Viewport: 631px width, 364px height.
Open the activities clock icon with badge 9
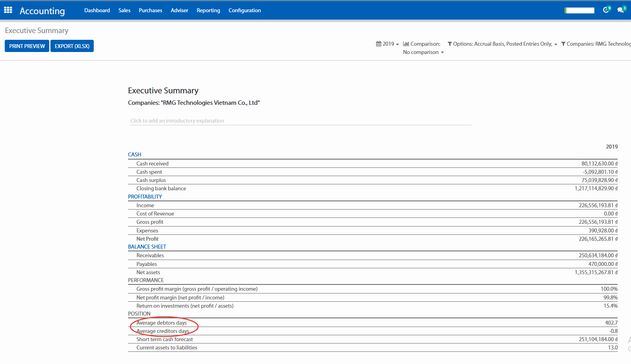pyautogui.click(x=606, y=10)
